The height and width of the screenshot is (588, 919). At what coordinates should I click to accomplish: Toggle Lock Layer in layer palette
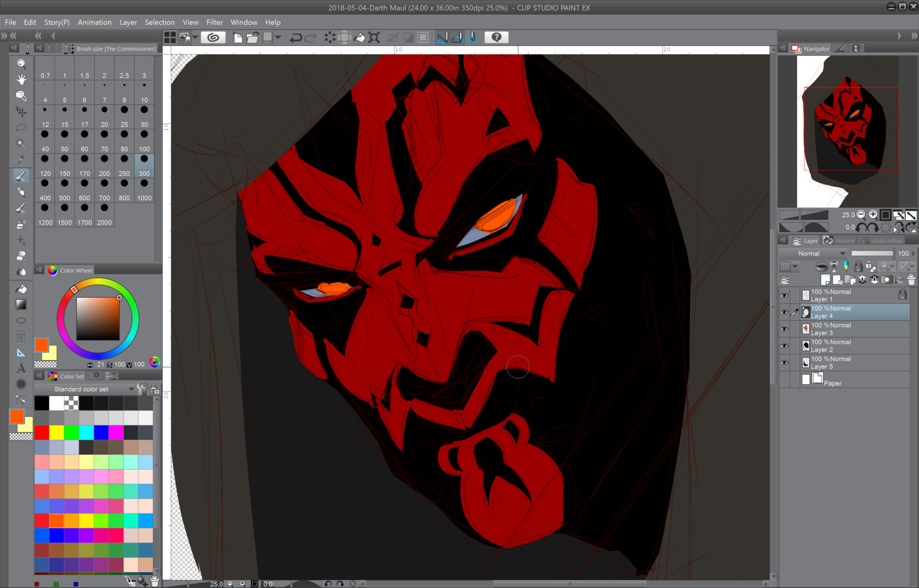[858, 266]
